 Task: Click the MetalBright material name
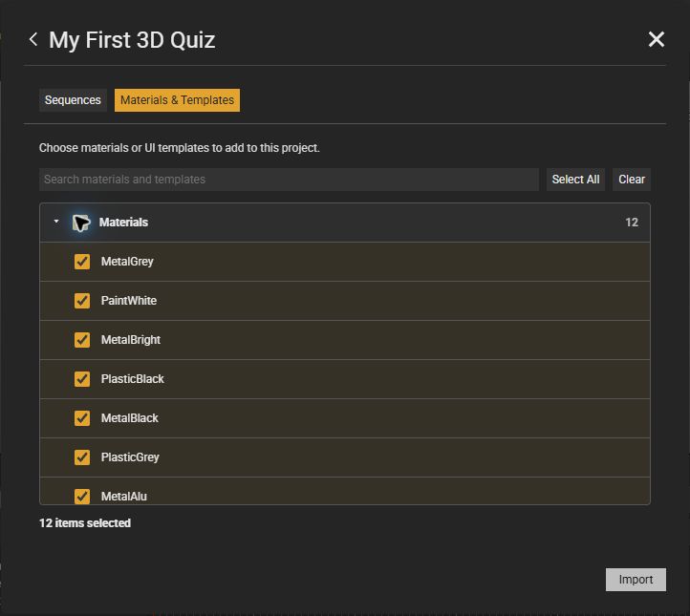click(131, 340)
